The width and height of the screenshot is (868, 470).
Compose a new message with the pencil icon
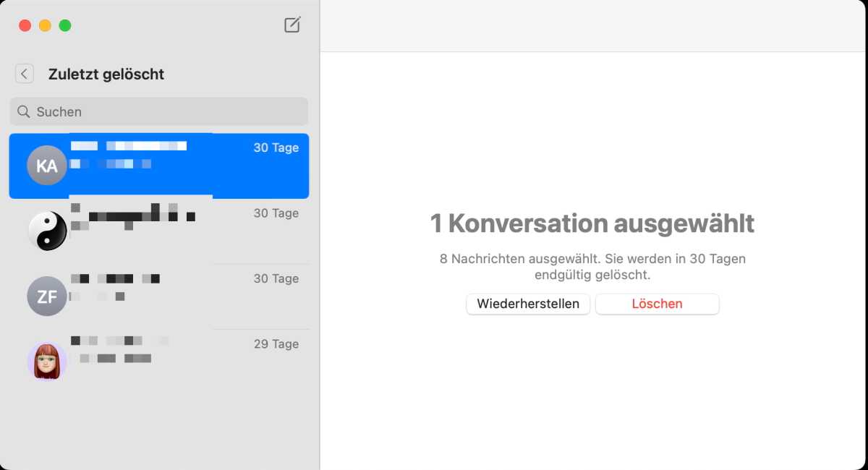pos(292,25)
